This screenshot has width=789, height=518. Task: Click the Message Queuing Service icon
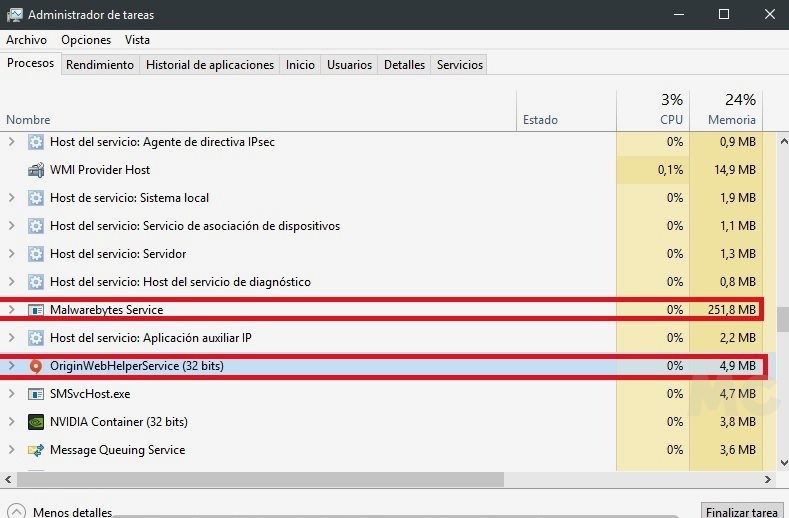(36, 450)
